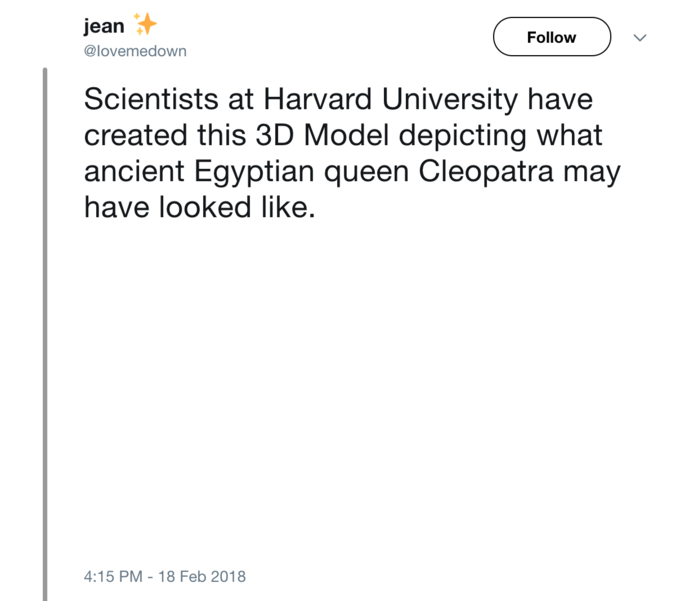The height and width of the screenshot is (601, 680).
Task: Open jean's profile via display name
Action: click(x=104, y=26)
